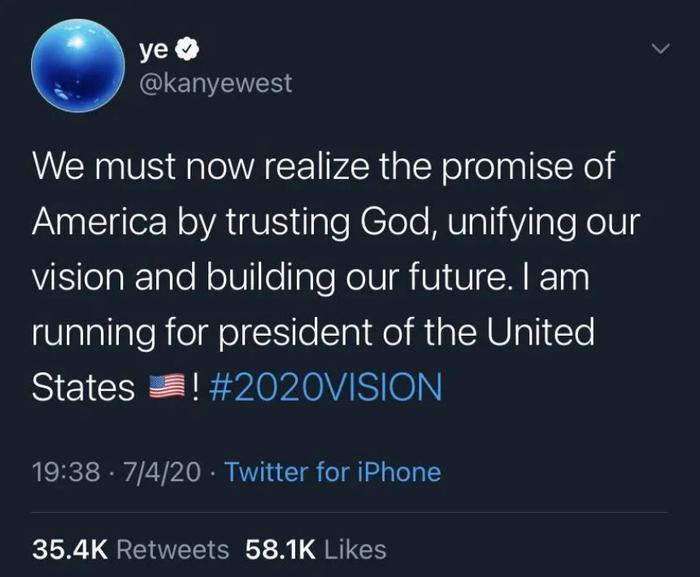The width and height of the screenshot is (700, 577).
Task: Click the word Likes label
Action: point(355,550)
